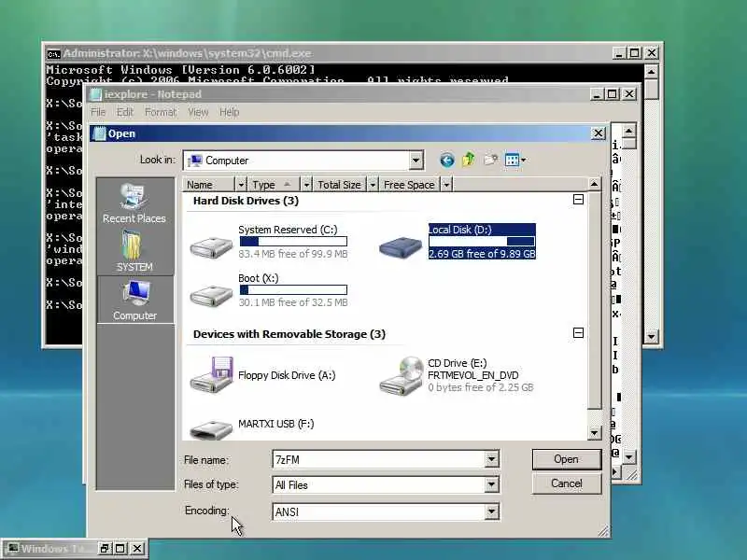
Task: Click the Local Disk (D:) usage bar
Action: [482, 242]
